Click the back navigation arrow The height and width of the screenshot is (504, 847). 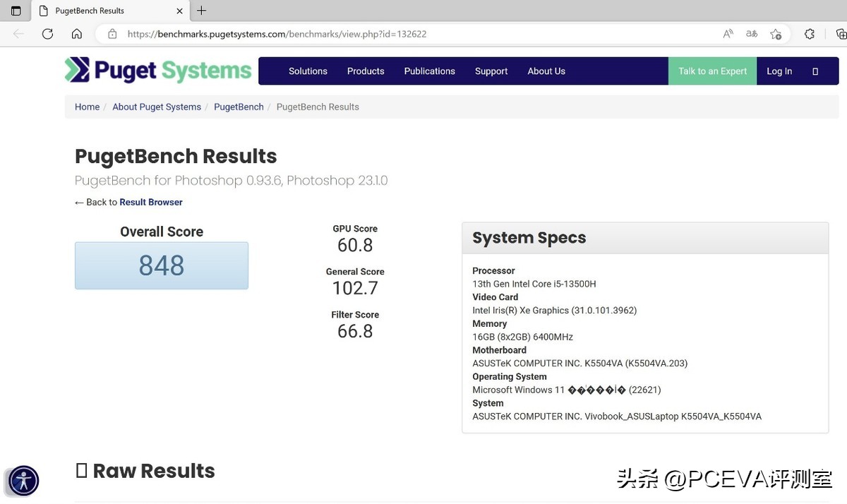coord(18,33)
